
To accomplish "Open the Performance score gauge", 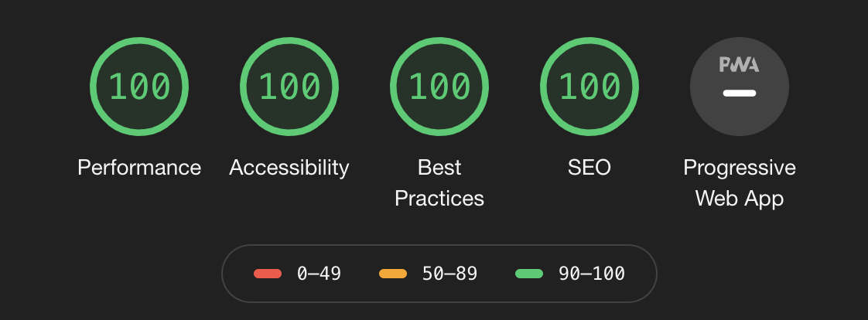I will pos(139,87).
